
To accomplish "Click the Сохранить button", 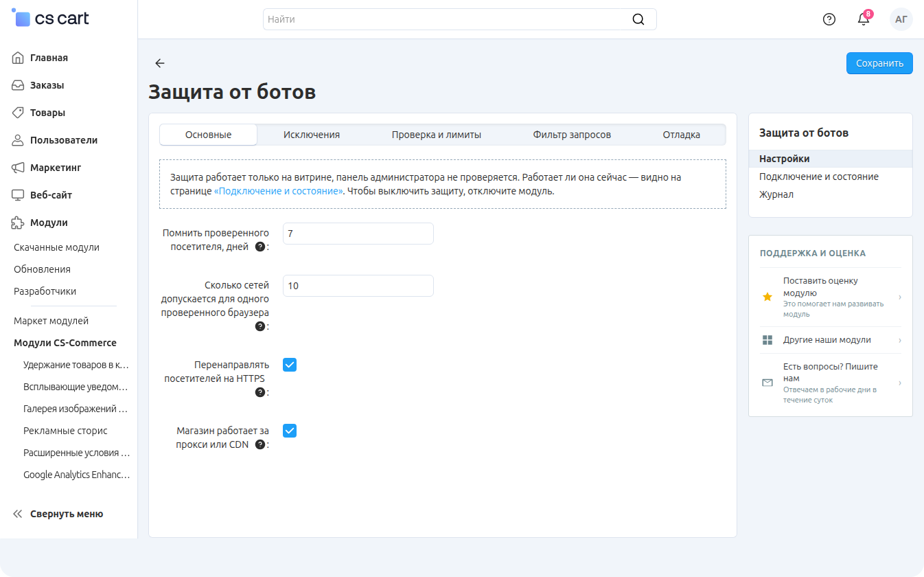I will tap(879, 63).
